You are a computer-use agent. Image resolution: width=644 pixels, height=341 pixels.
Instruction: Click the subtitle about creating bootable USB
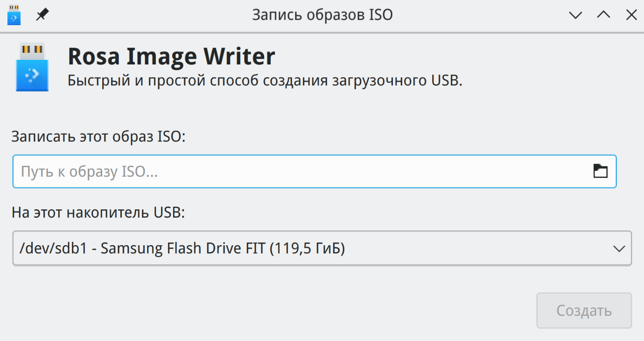pyautogui.click(x=265, y=81)
